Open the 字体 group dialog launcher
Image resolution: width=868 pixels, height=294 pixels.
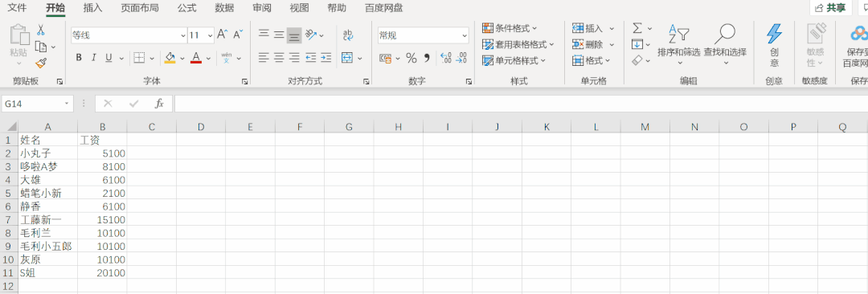(244, 81)
